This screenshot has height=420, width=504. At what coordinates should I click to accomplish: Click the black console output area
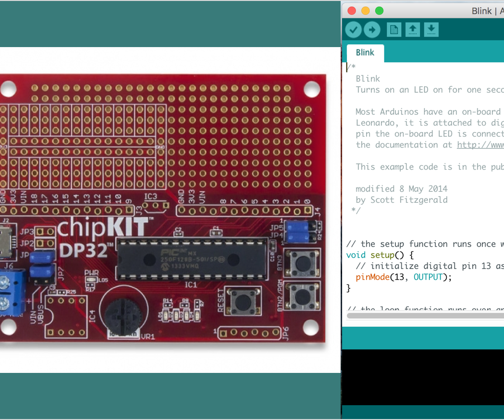(423, 377)
